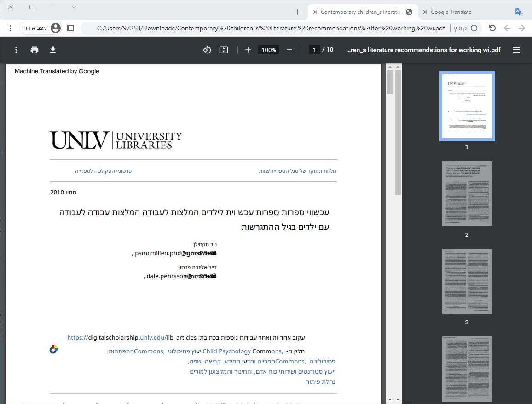The image size is (532, 404).
Task: Zoom in on the PDF
Action: (248, 50)
